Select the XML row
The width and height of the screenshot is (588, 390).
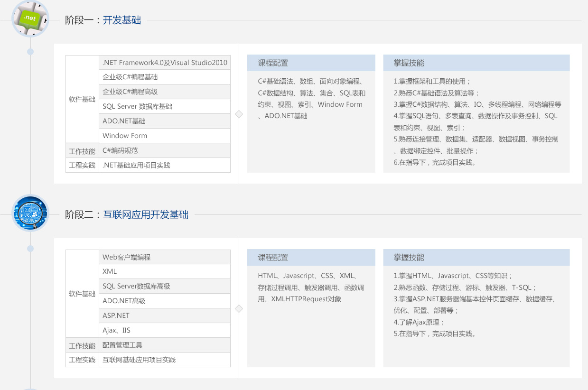165,271
